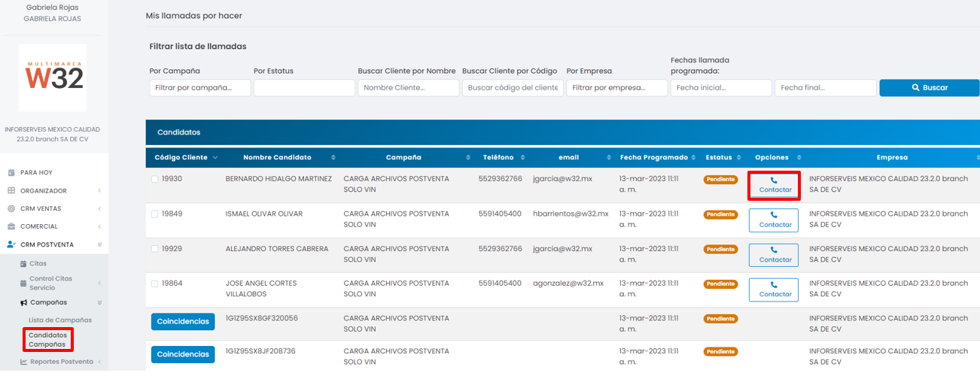
Task: Click the COMERCIAL briefcase icon
Action: 11,226
